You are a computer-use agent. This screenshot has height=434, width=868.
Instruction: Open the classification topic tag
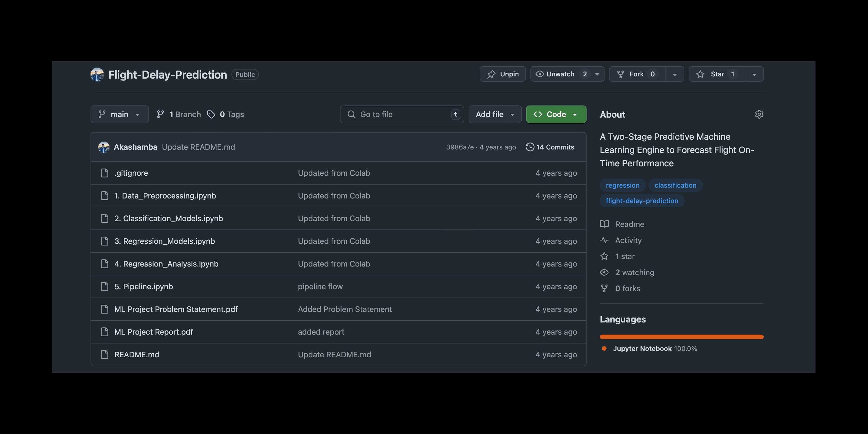point(675,185)
